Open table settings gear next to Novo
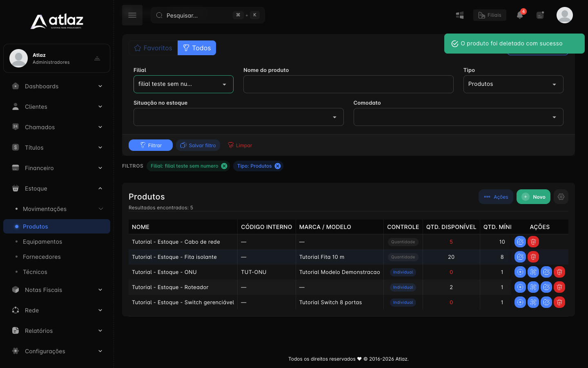The width and height of the screenshot is (588, 368). [x=561, y=197]
